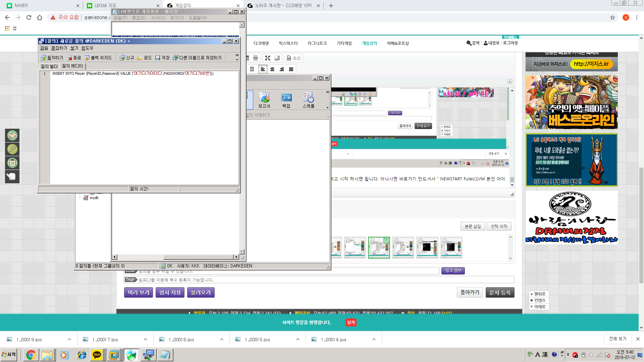The image size is (644, 362).
Task: Select the green-bordered selected attachment thumbnail
Action: (x=379, y=248)
